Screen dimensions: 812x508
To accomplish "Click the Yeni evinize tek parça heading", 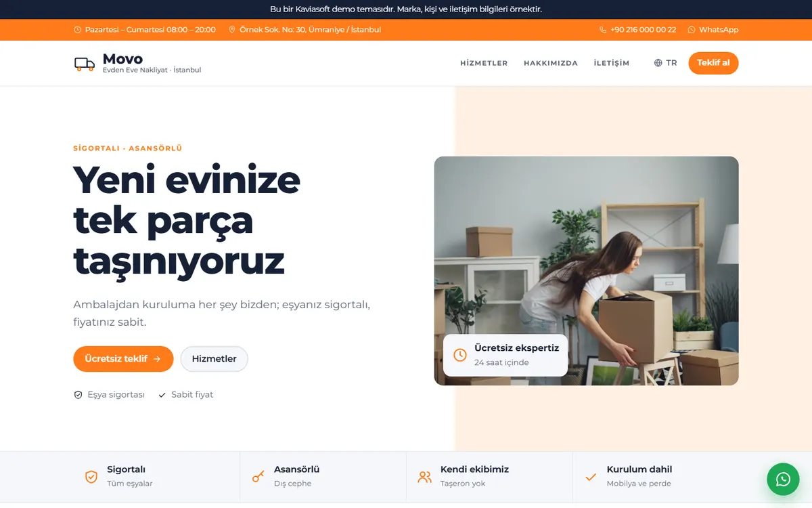I will pyautogui.click(x=187, y=220).
